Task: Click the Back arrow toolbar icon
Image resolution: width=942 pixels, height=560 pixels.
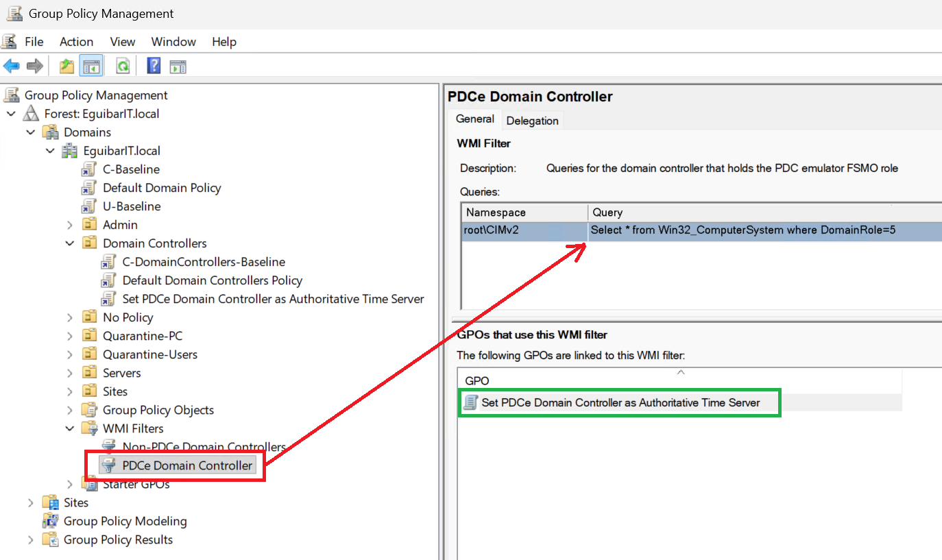Action: pos(12,66)
